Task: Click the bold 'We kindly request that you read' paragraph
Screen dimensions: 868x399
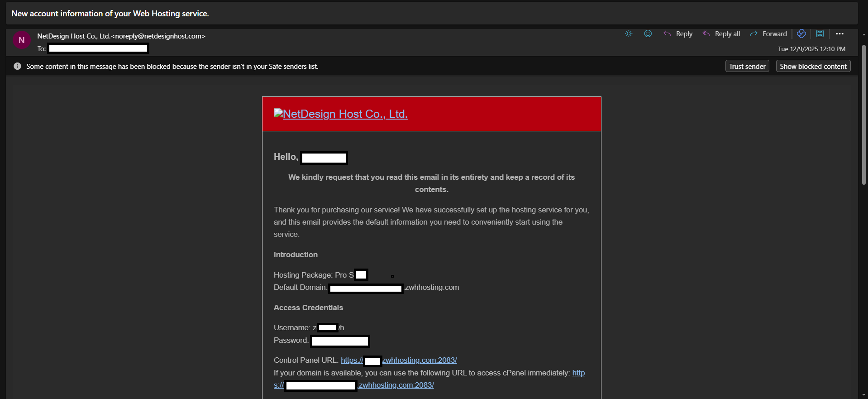Action: (x=431, y=183)
